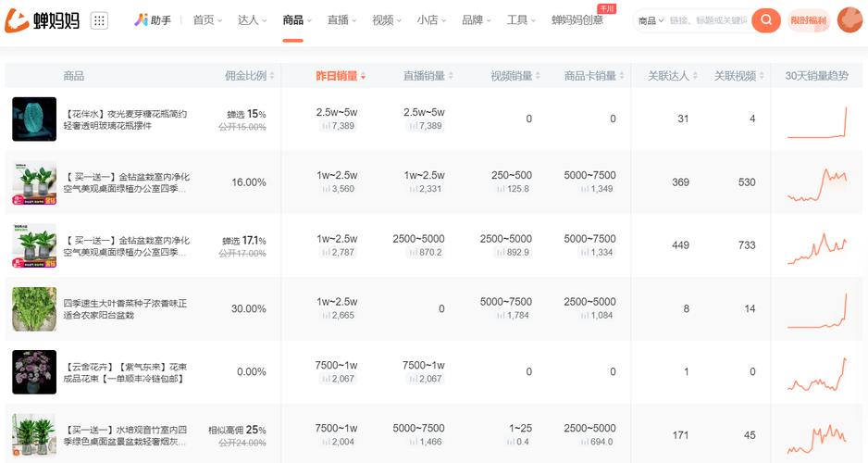This screenshot has width=868, height=463.
Task: Click the 直播销量 column sort icon
Action: [450, 76]
